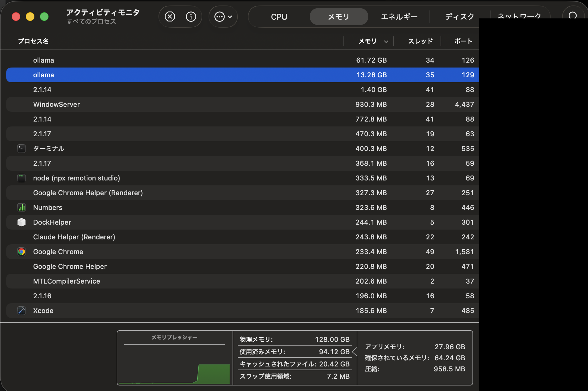Viewport: 588px width, 391px height.
Task: Sort processes by ポート column
Action: (463, 41)
